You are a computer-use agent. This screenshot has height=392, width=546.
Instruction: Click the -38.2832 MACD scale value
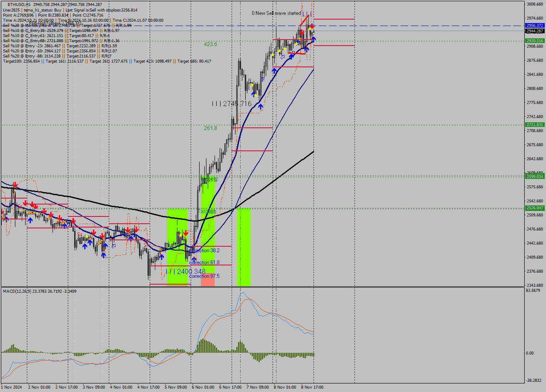point(534,380)
